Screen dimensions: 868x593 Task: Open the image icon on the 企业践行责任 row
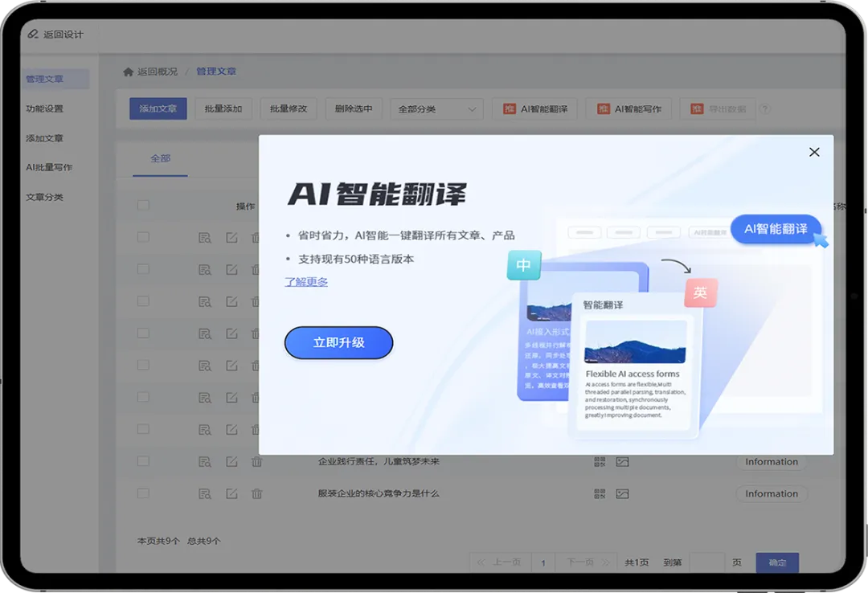pos(622,462)
